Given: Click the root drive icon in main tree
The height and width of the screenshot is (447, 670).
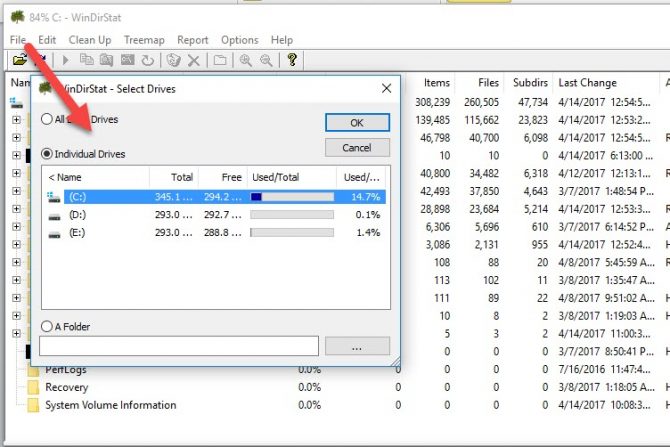Looking at the screenshot, I should point(16,103).
